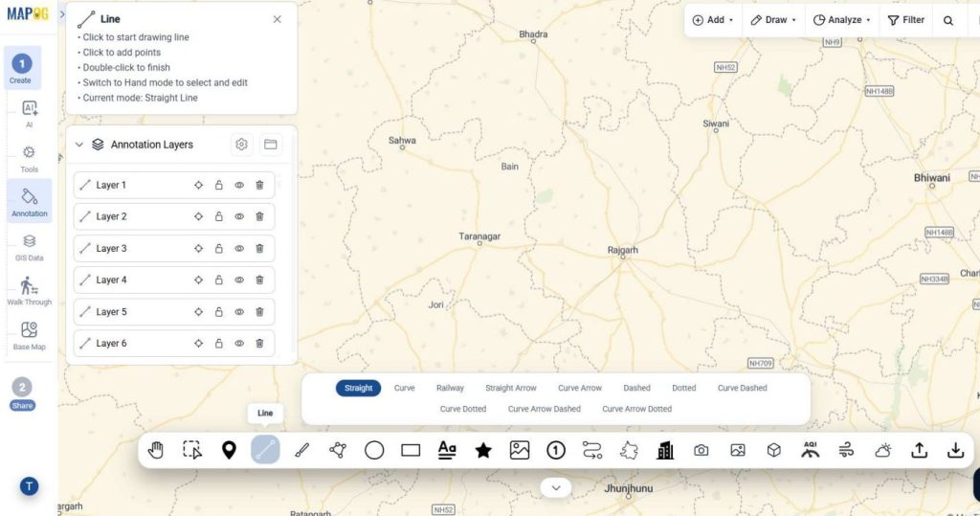The width and height of the screenshot is (980, 516).
Task: Click the active Line tool
Action: click(x=265, y=449)
